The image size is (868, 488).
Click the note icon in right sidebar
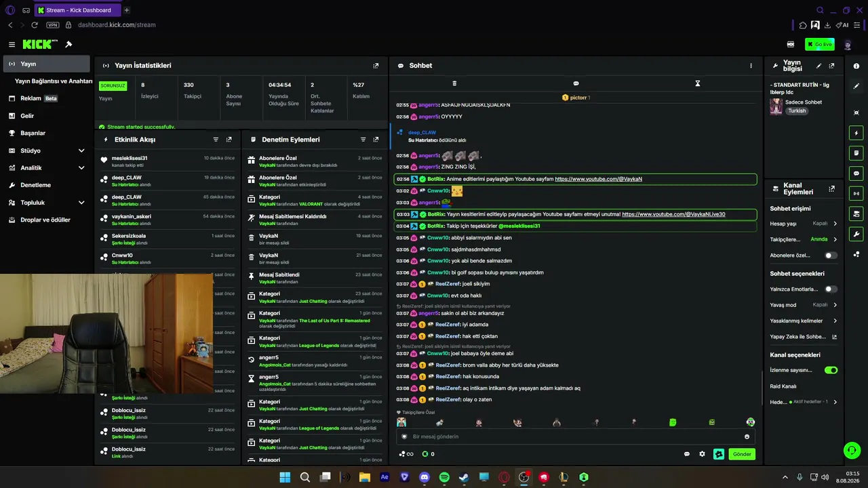coord(856,153)
